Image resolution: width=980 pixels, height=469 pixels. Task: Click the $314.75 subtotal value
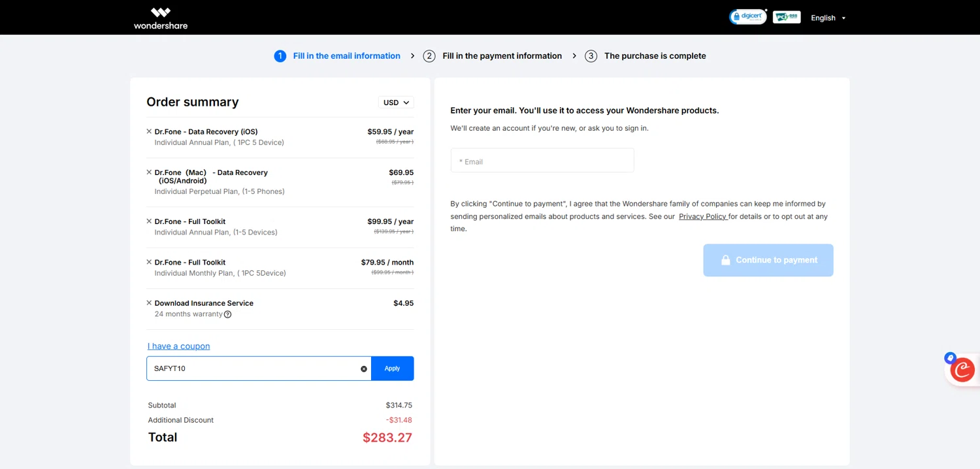pyautogui.click(x=399, y=405)
